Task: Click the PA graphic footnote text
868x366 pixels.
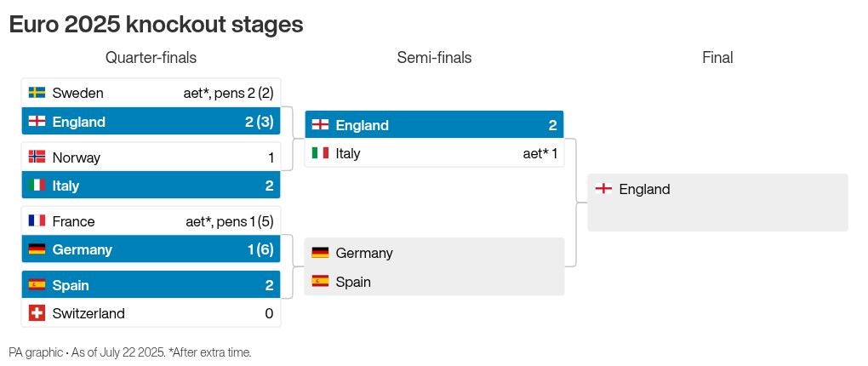Action: [130, 352]
